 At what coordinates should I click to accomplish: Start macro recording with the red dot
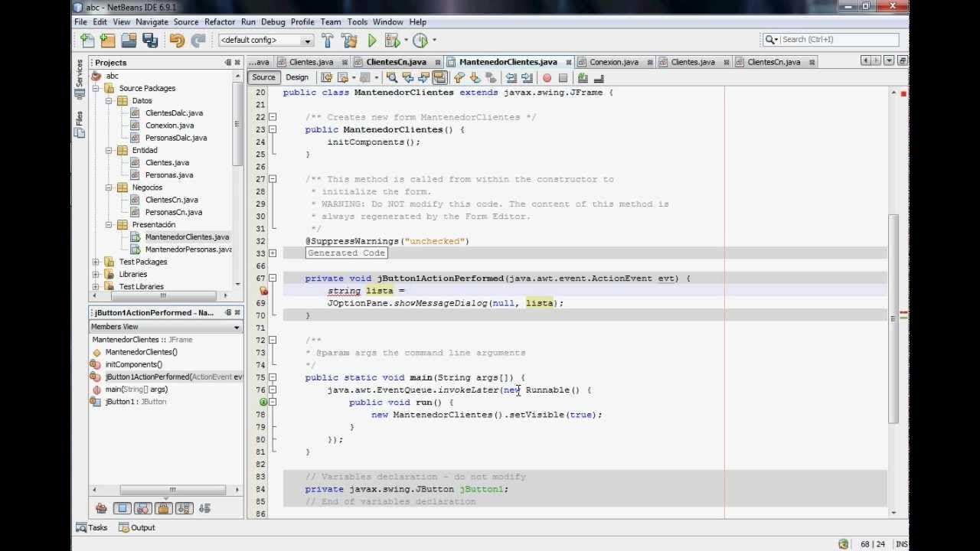[547, 77]
